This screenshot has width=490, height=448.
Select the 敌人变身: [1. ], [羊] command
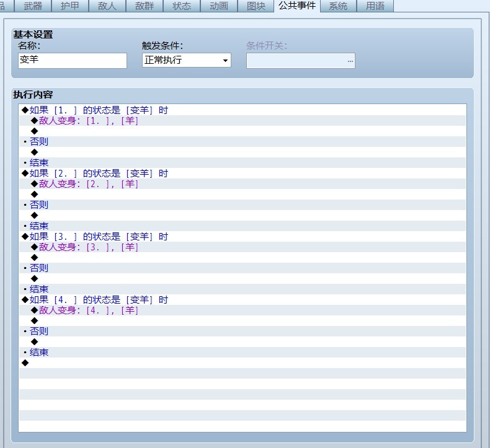(243, 121)
